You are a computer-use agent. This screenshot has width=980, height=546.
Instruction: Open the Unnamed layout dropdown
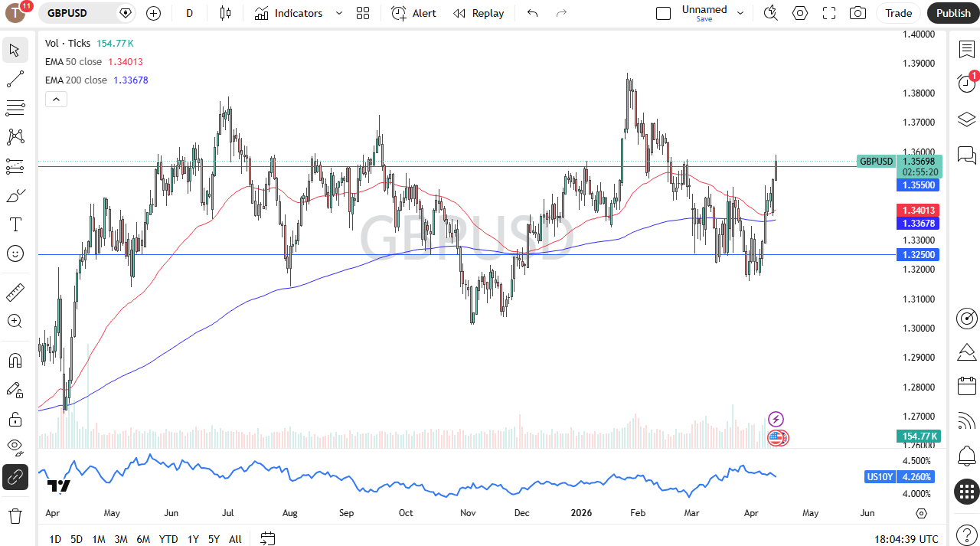coord(740,13)
